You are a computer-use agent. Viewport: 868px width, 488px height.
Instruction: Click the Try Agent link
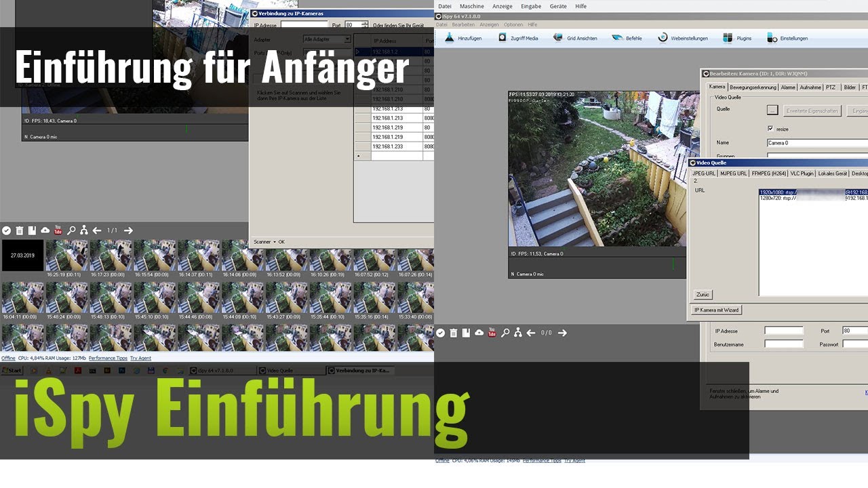pyautogui.click(x=140, y=358)
